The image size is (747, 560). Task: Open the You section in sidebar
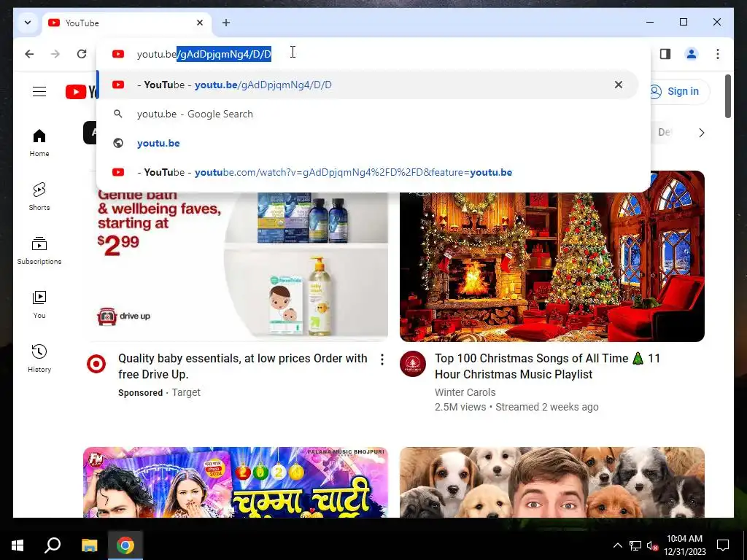[39, 304]
